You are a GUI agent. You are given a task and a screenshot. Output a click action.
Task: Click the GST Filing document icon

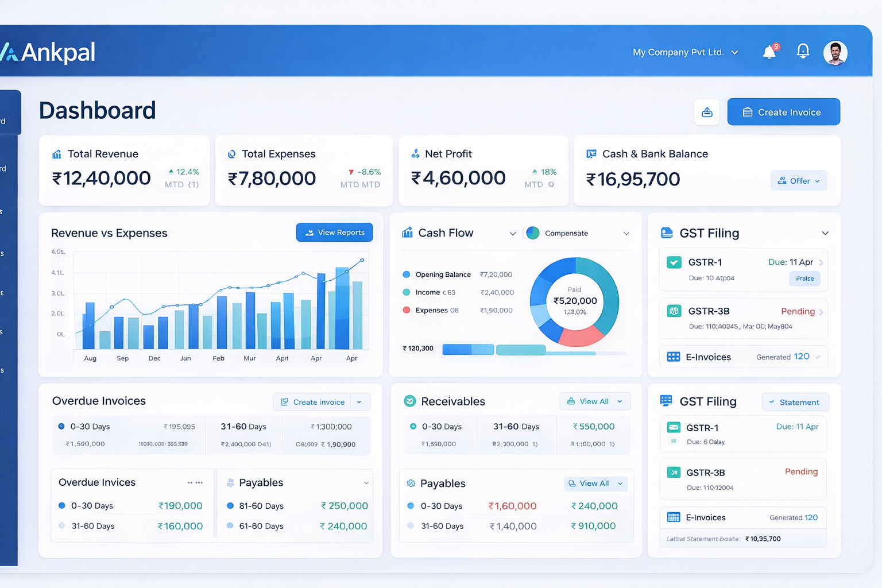click(x=666, y=233)
